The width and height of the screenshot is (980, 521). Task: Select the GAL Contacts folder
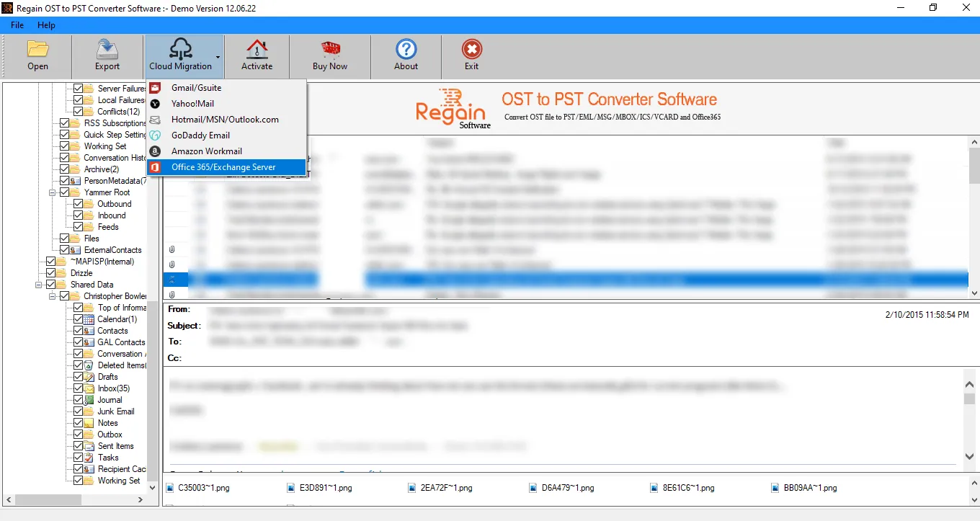coord(121,342)
